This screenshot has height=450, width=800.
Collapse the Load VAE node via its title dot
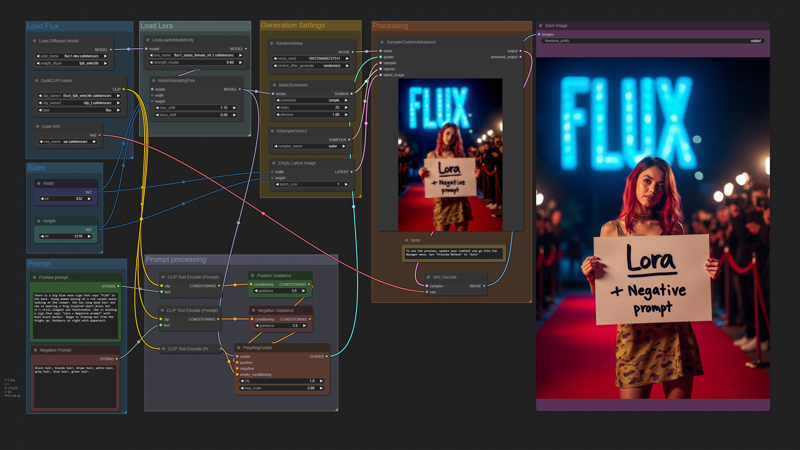(x=38, y=126)
